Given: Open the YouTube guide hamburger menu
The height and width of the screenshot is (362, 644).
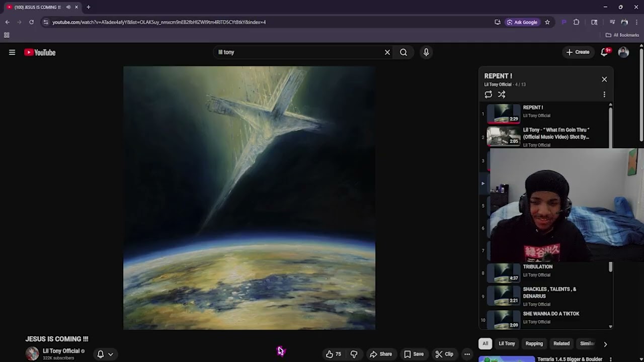Looking at the screenshot, I should point(12,52).
